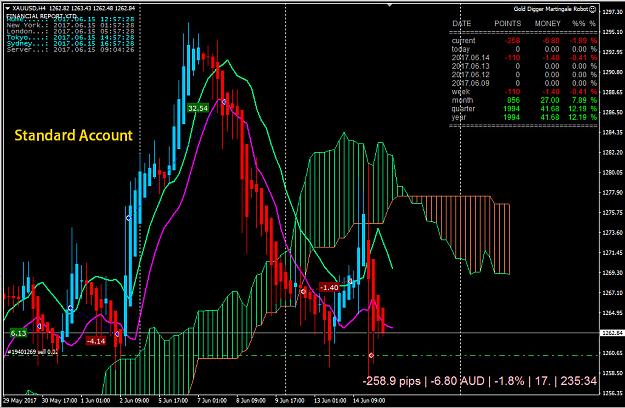
Task: Select the trade marker next to 32.54 label
Action: tap(224, 102)
